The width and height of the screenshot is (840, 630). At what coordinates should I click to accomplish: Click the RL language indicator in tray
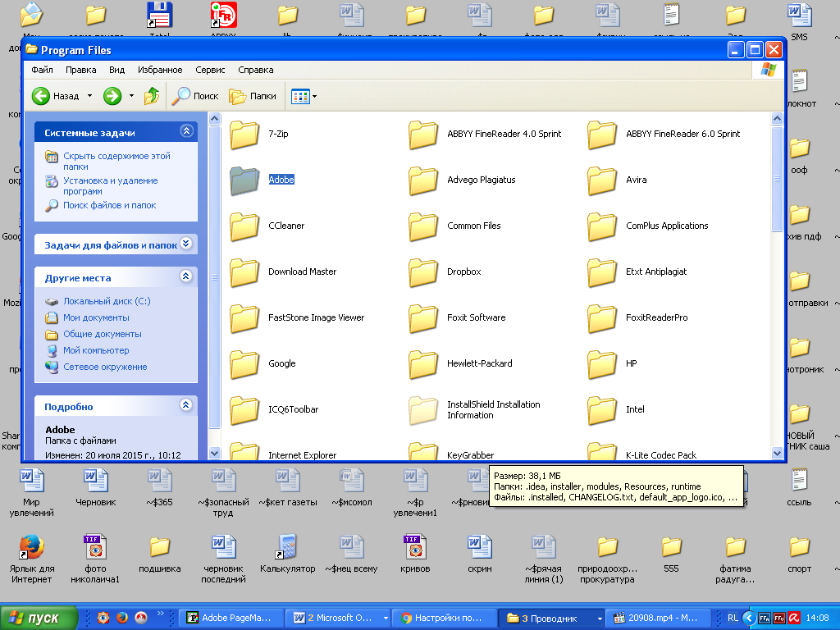coord(733,619)
